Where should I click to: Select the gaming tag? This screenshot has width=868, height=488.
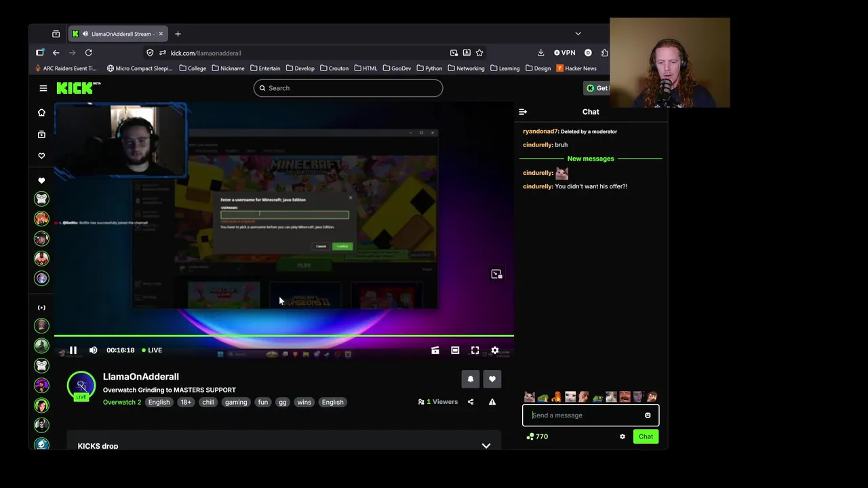pos(236,403)
